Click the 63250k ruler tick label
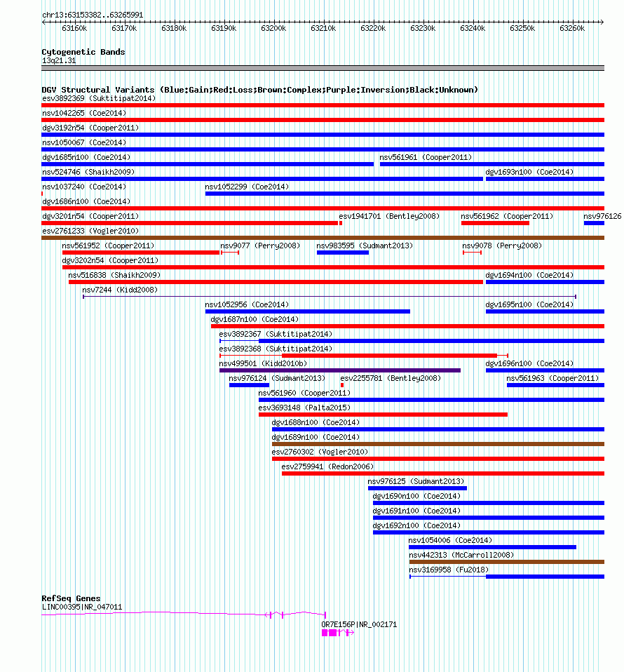Screen dimensions: 624x672 click(x=522, y=28)
